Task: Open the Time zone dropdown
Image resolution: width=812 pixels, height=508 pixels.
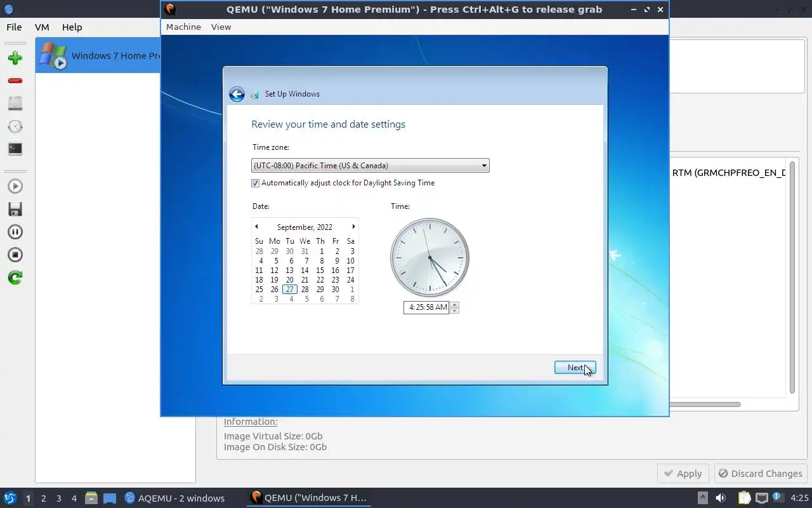Action: (370, 166)
